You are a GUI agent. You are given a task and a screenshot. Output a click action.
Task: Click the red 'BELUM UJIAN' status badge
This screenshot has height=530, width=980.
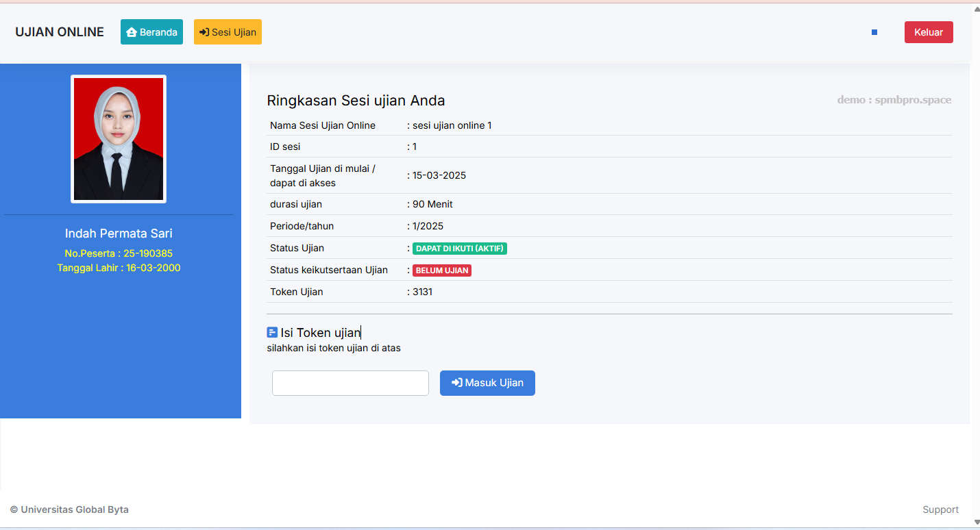[442, 270]
